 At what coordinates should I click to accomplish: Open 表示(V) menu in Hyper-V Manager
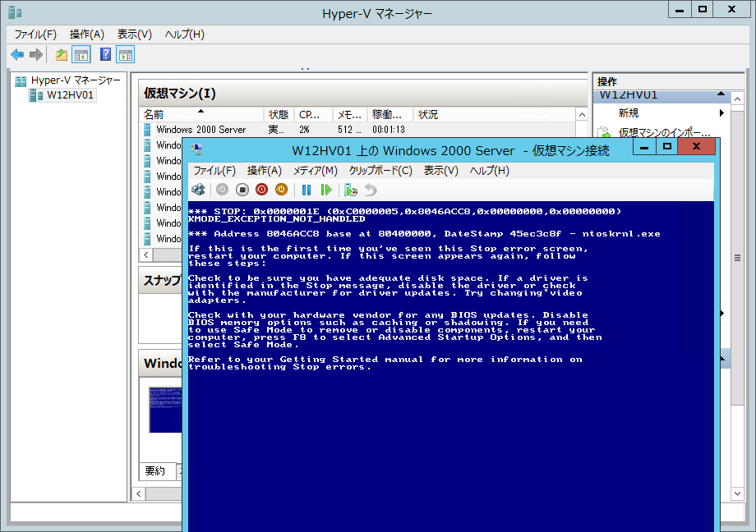pos(135,34)
